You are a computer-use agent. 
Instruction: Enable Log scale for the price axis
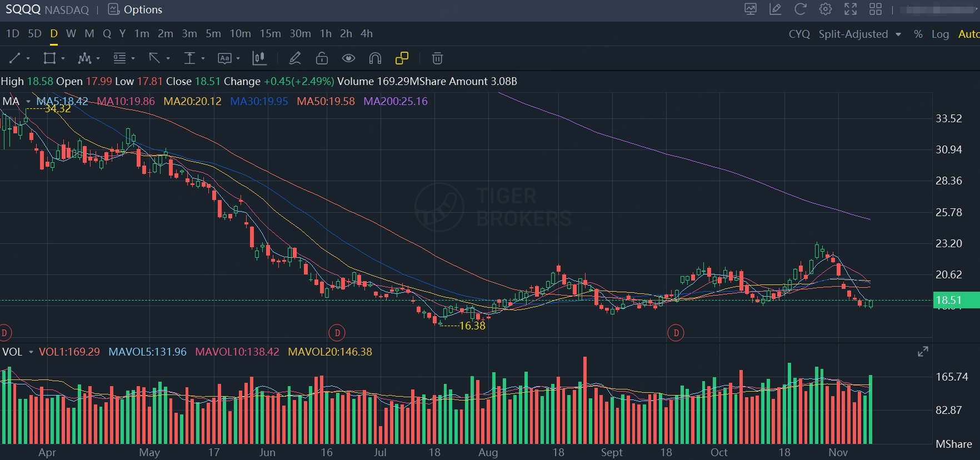tap(940, 34)
